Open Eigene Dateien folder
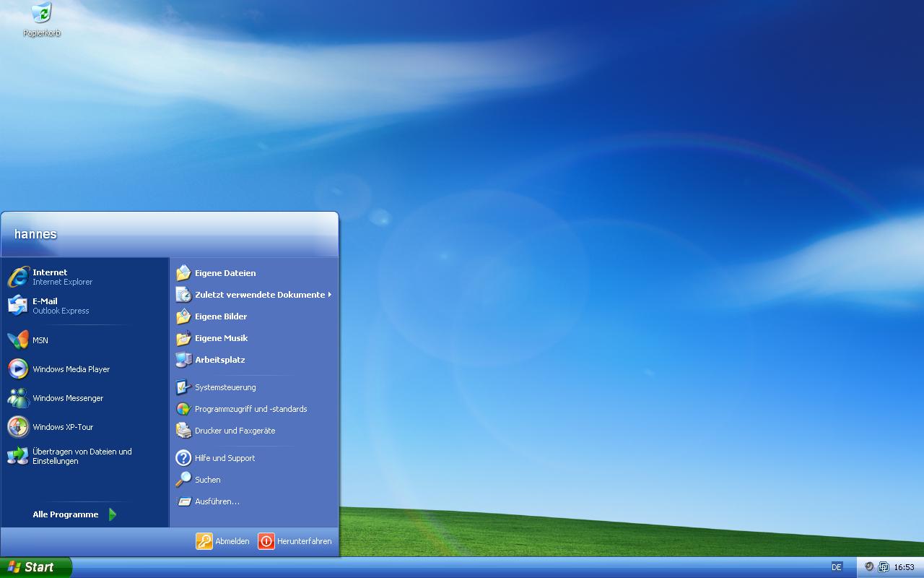Image resolution: width=924 pixels, height=578 pixels. pos(225,273)
